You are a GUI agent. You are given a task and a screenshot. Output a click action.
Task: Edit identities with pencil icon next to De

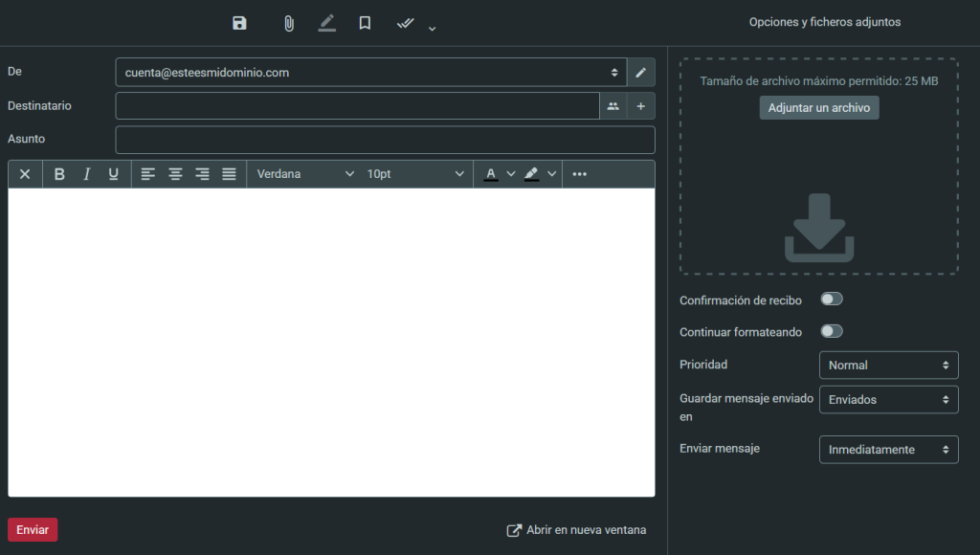click(641, 73)
